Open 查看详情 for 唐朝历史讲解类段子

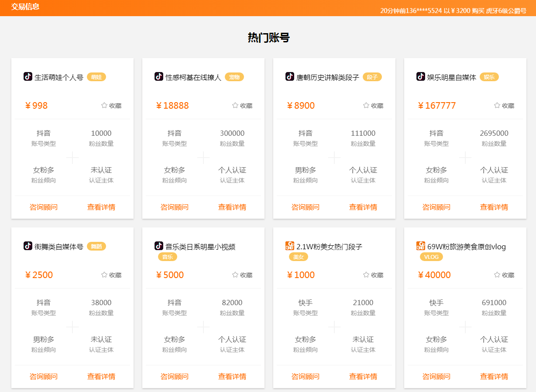pos(363,207)
